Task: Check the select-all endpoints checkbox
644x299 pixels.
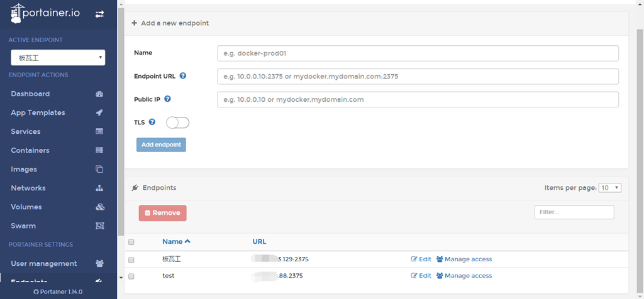Action: tap(131, 242)
